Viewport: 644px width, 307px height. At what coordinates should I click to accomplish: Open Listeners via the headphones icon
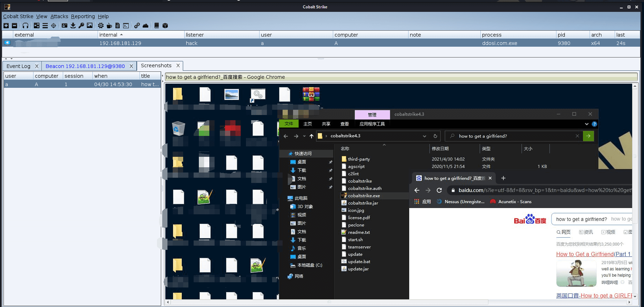click(x=25, y=25)
